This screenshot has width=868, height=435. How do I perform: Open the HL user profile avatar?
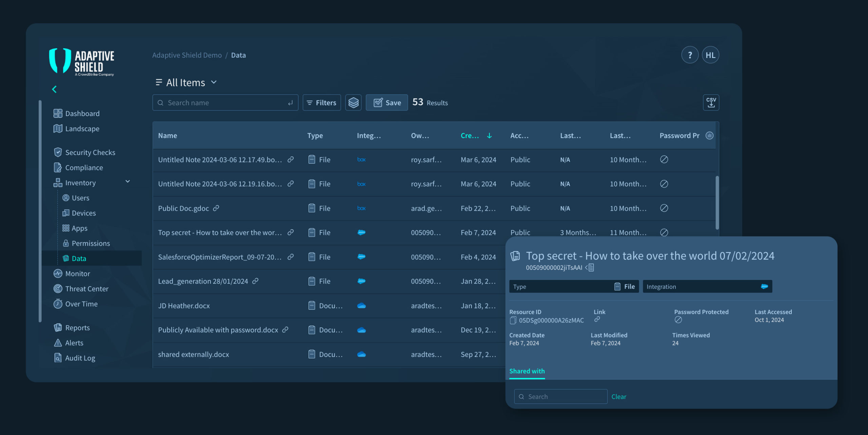pos(710,55)
